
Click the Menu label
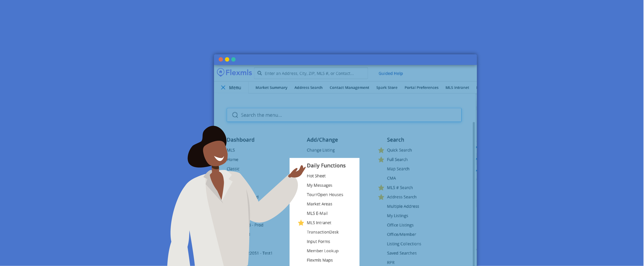(235, 87)
